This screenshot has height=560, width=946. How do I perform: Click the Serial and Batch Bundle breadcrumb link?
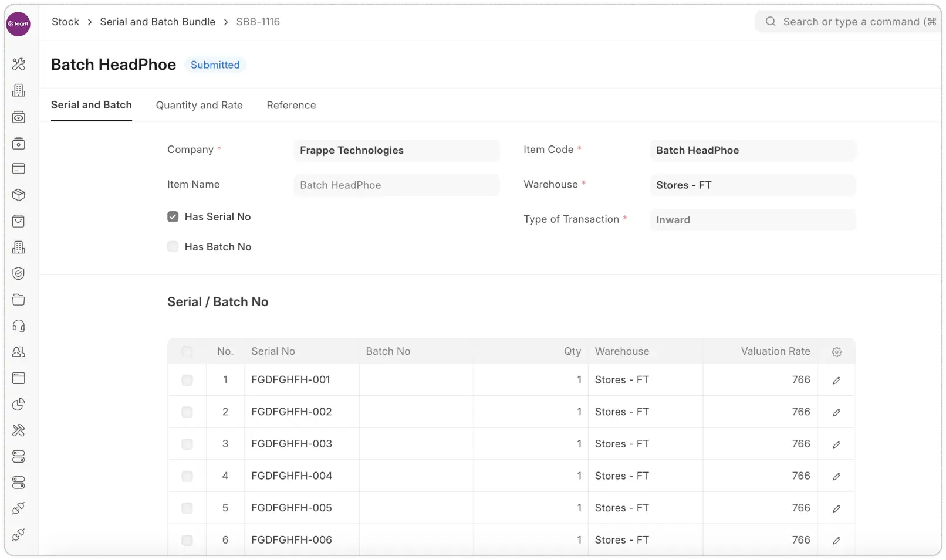click(x=157, y=22)
